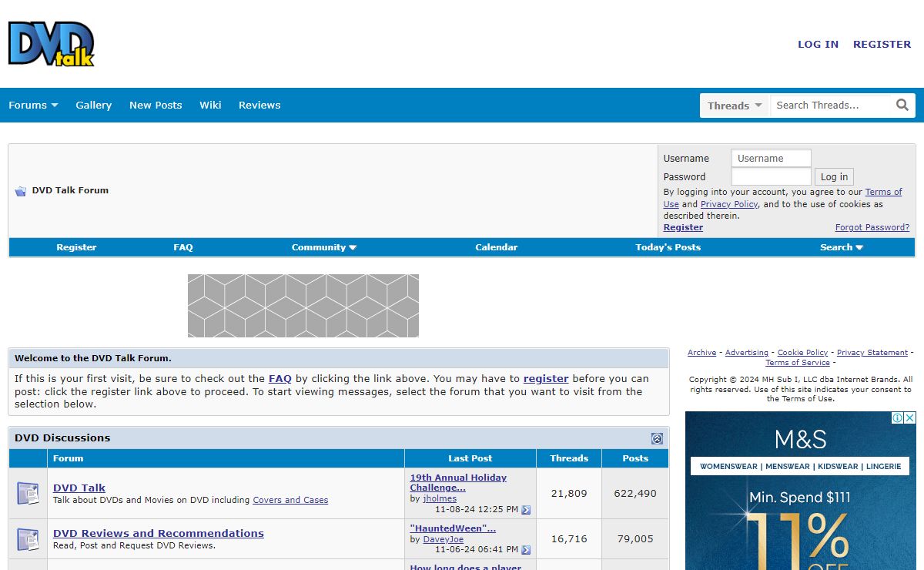
Task: Click the Search Threads input box
Action: point(830,106)
